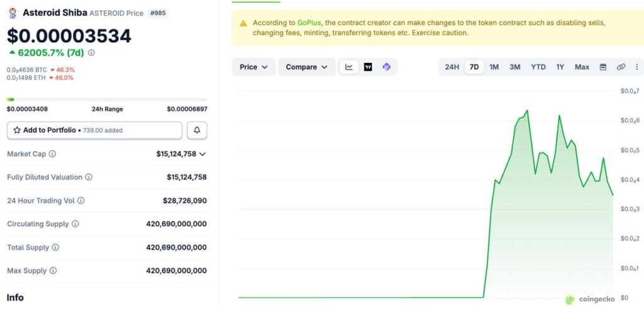Expand Market Cap value chevron
644x309 pixels.
[x=203, y=154]
